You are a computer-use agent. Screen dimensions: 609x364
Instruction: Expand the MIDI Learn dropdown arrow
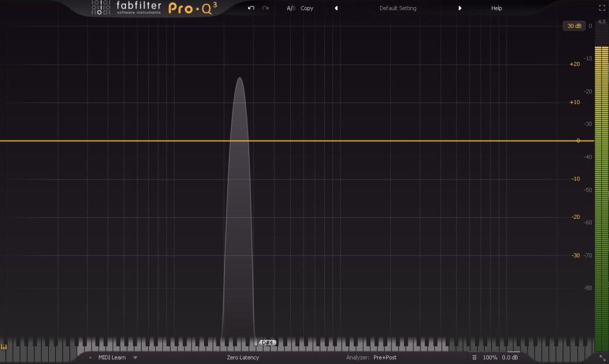135,357
